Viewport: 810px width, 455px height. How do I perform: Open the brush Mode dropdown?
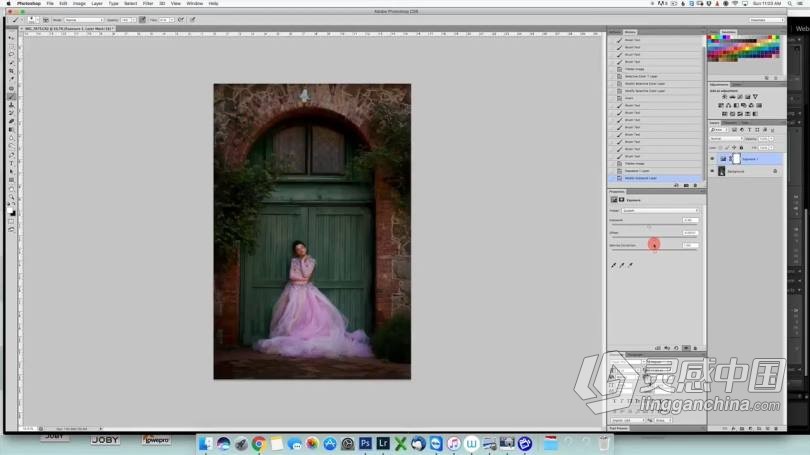click(x=84, y=20)
